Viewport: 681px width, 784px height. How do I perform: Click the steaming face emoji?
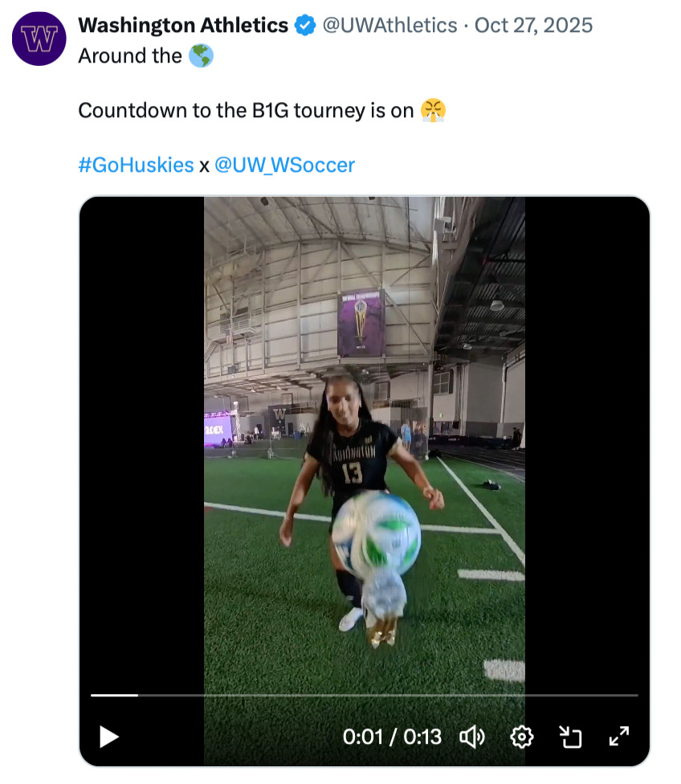(x=433, y=110)
